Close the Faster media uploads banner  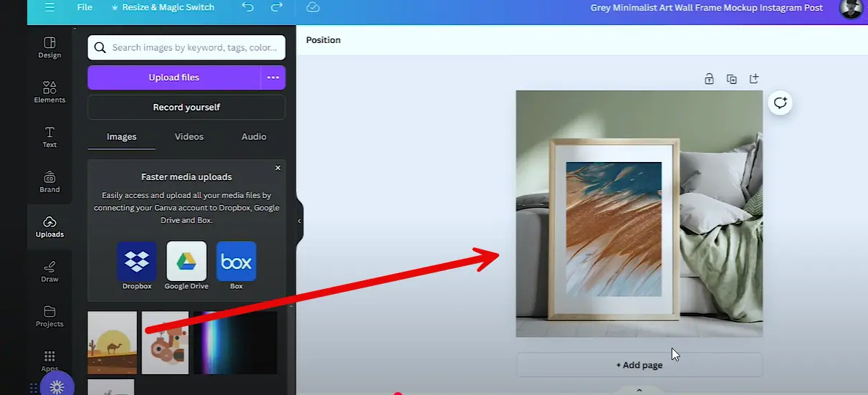pos(278,168)
